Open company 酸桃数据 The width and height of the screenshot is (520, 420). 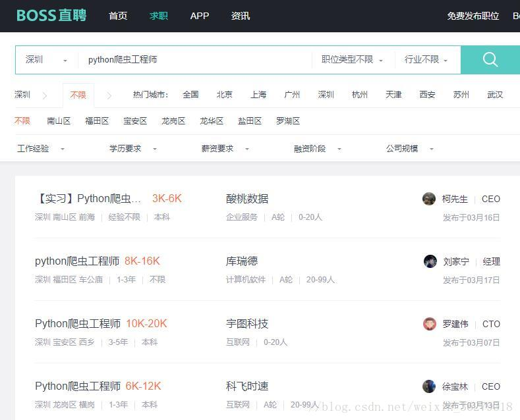click(x=247, y=199)
